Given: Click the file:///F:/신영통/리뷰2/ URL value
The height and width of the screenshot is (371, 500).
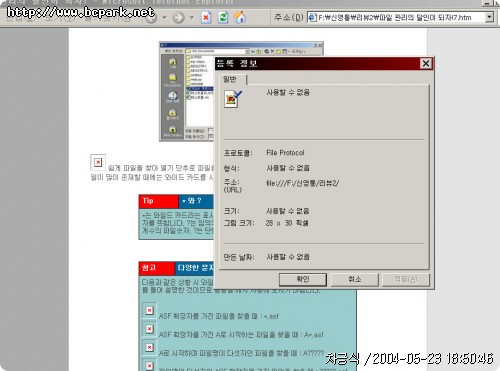Looking at the screenshot, I should tap(302, 183).
